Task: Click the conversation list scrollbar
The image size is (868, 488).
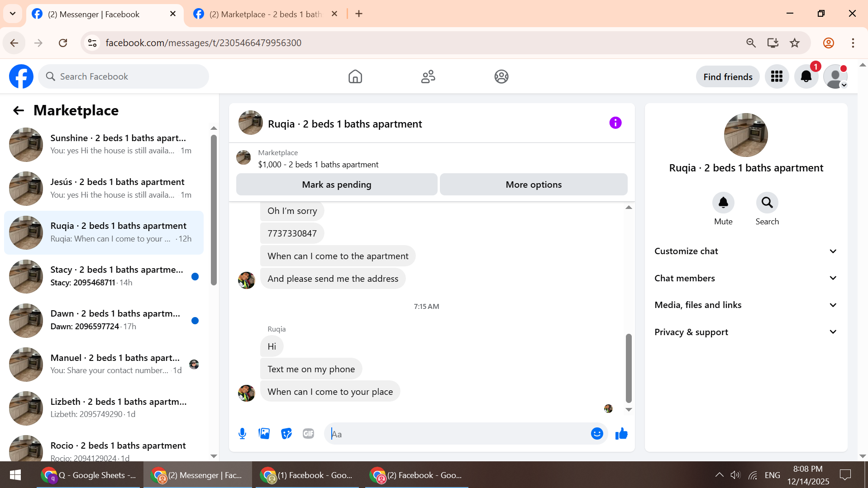Action: click(214, 210)
